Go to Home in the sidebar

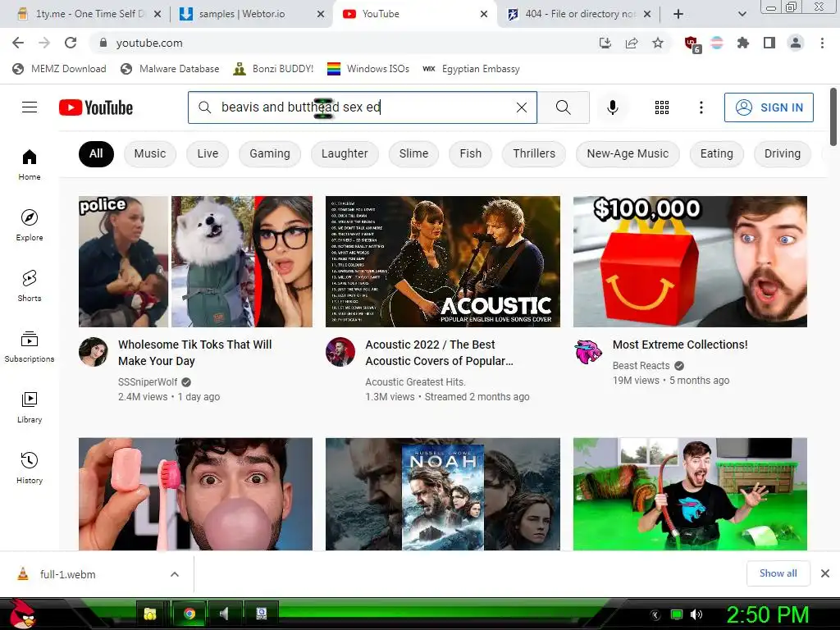click(x=30, y=164)
